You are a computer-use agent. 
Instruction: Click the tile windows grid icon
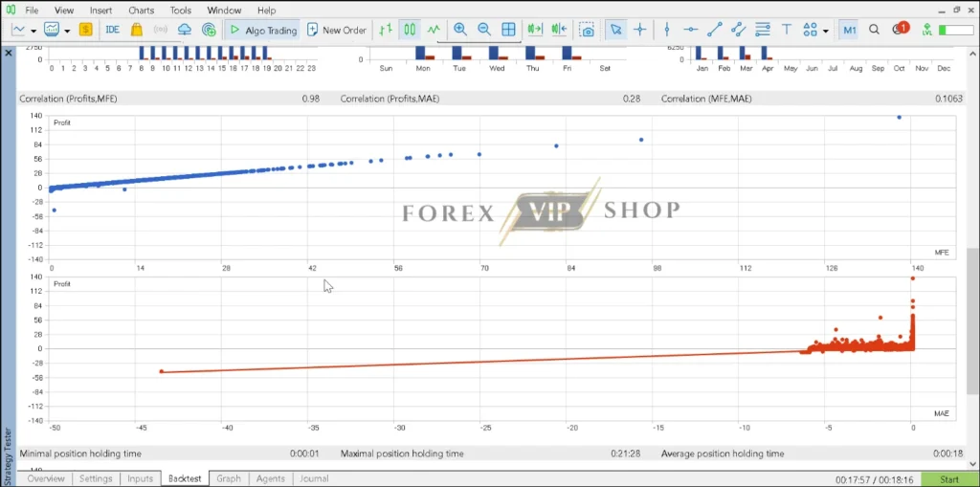[508, 30]
